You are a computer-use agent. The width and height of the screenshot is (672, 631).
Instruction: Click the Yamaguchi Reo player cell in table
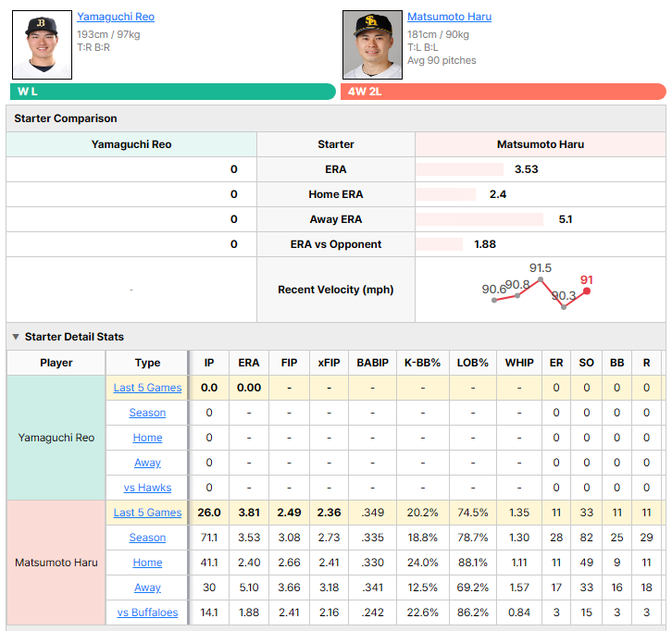(x=56, y=438)
